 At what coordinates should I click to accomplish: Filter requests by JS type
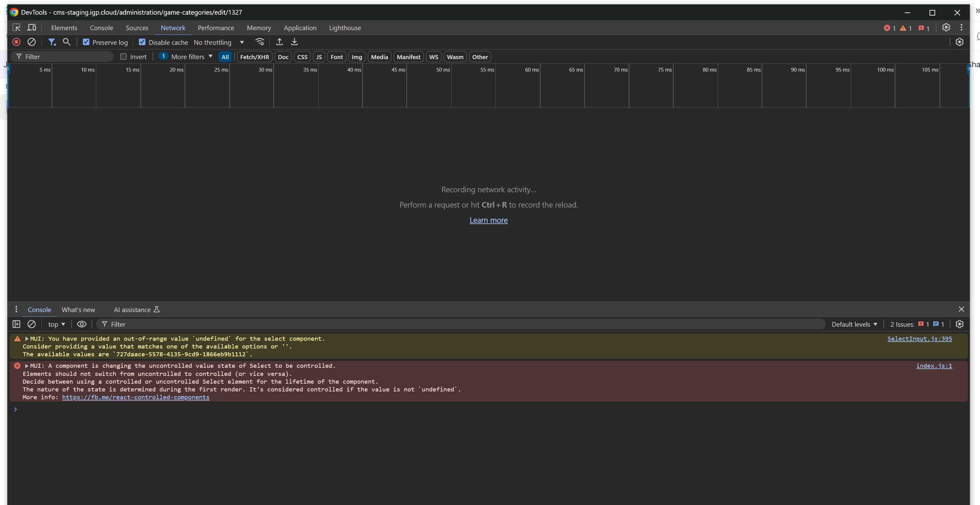click(x=319, y=57)
